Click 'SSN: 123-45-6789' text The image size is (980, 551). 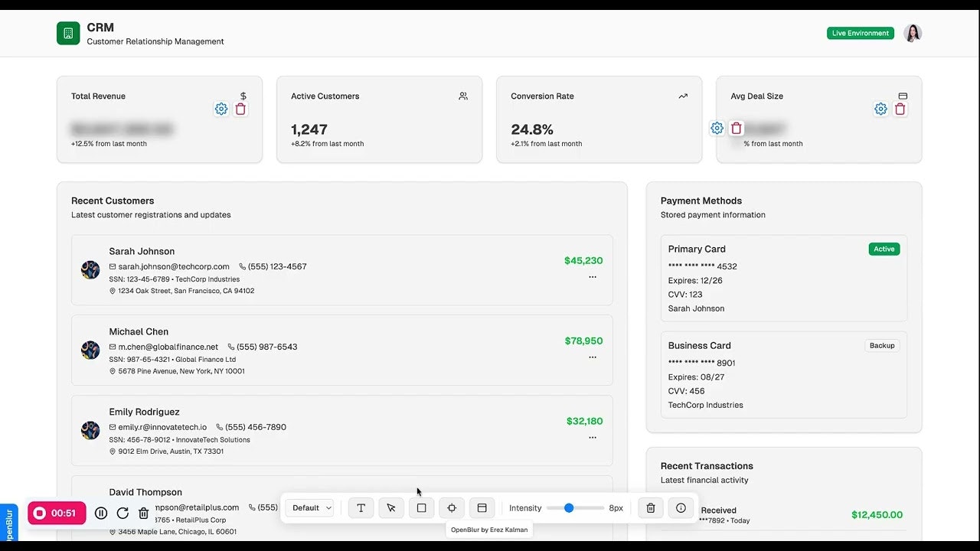click(x=139, y=279)
